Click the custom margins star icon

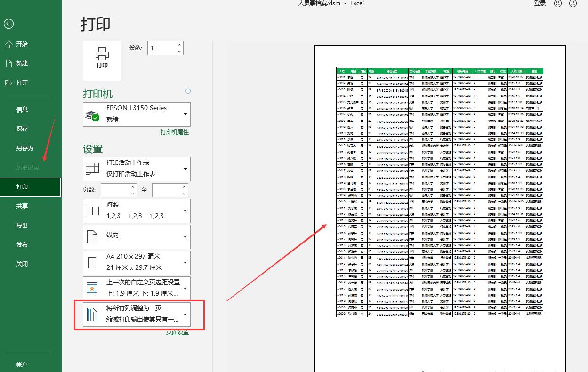click(92, 289)
